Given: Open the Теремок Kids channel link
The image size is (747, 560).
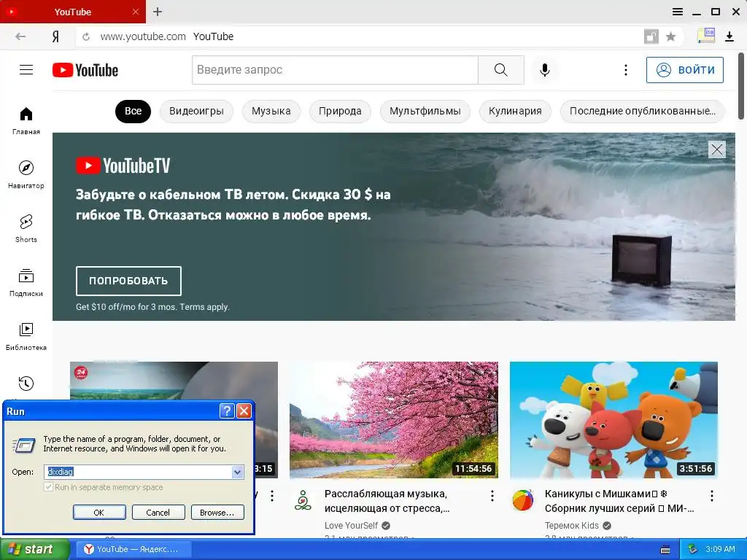Looking at the screenshot, I should 572,526.
